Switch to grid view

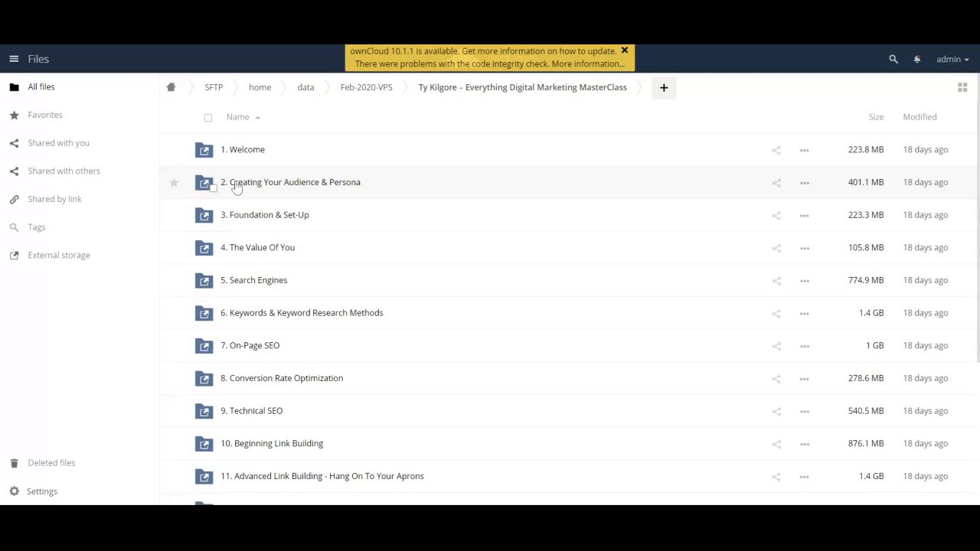click(x=962, y=87)
